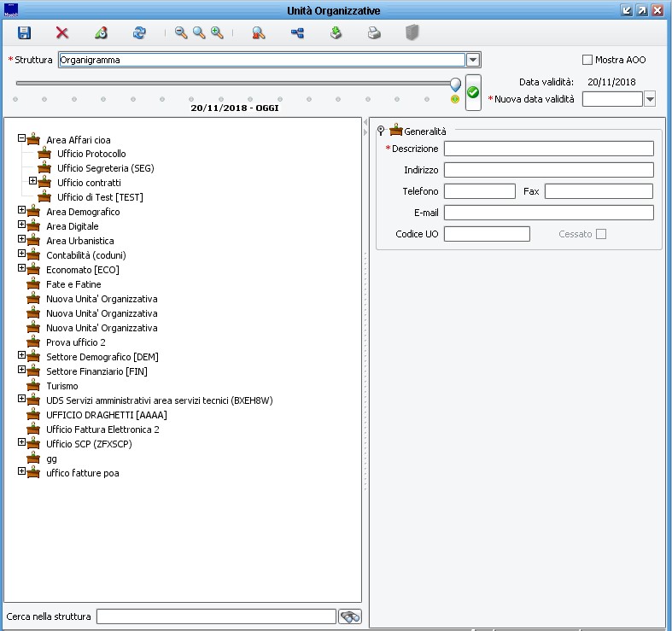Select the Turismo tree item
This screenshot has height=631, width=672.
[x=61, y=386]
